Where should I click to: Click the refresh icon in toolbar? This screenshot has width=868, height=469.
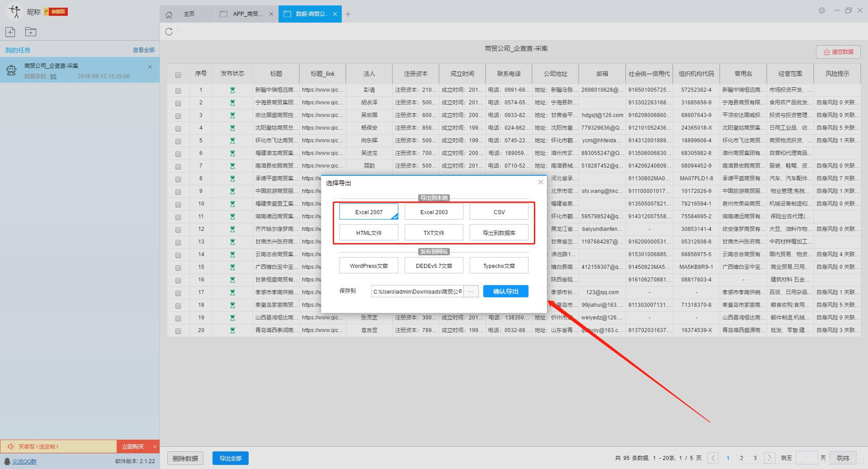coord(169,32)
